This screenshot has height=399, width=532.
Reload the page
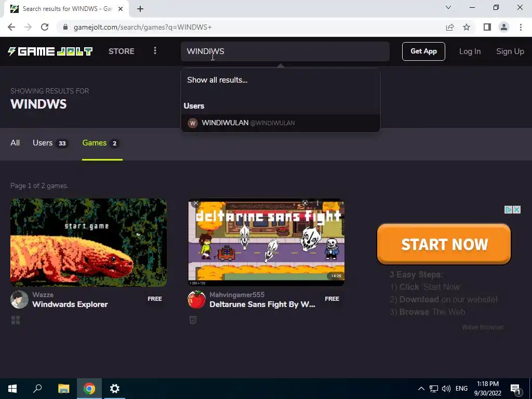point(45,27)
